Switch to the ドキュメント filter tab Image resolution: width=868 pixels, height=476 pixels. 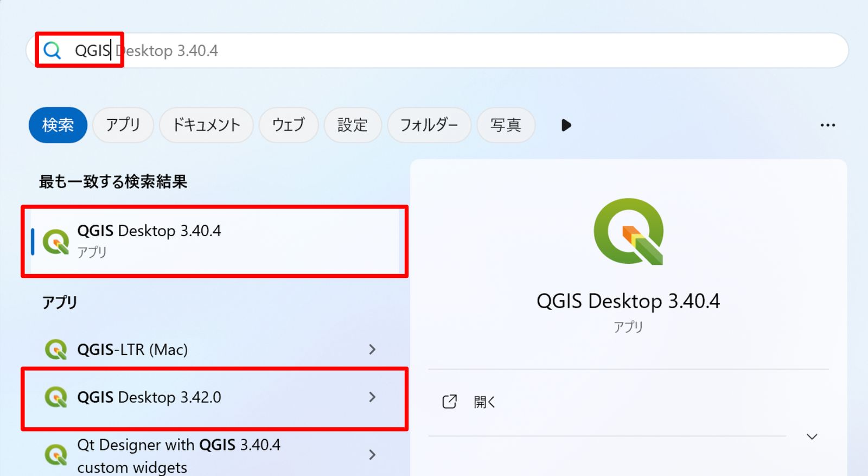click(x=206, y=125)
